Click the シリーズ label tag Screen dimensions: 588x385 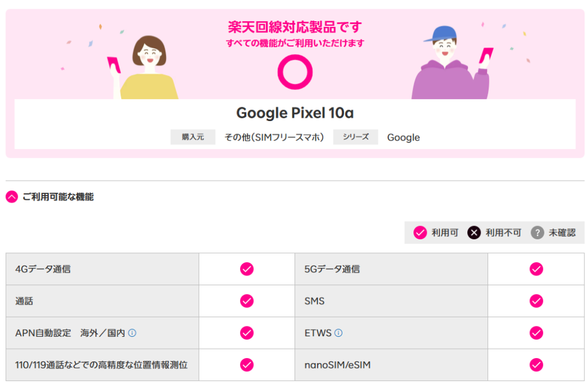coord(355,137)
